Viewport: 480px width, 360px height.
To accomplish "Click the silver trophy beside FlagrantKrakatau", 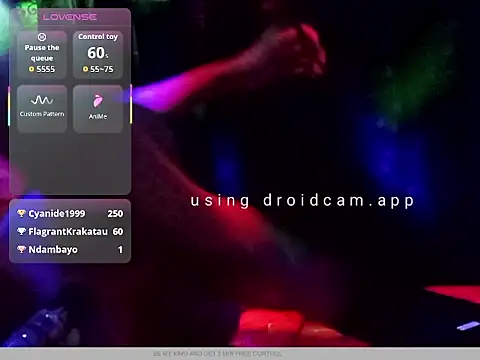I will pos(21,231).
